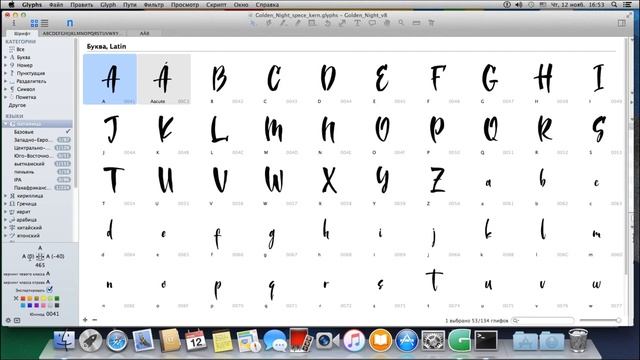This screenshot has width=640, height=360.
Task: Open the font info icon
Action: point(14,23)
